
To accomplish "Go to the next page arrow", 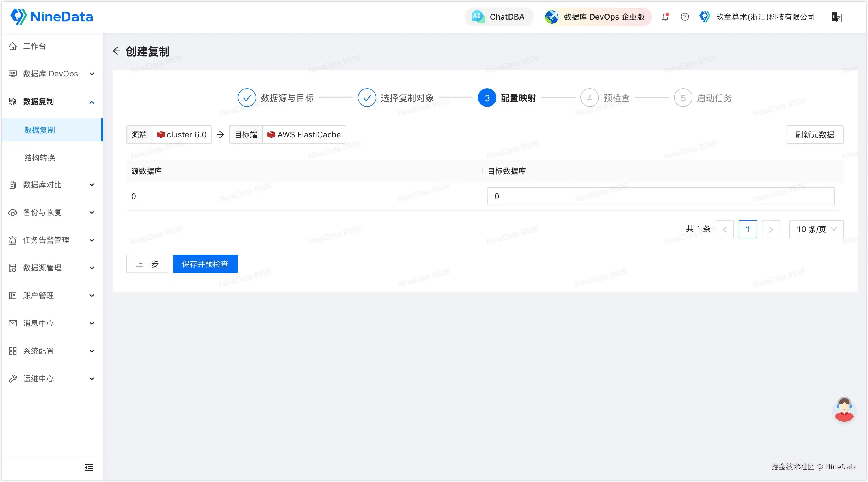I will pos(770,229).
